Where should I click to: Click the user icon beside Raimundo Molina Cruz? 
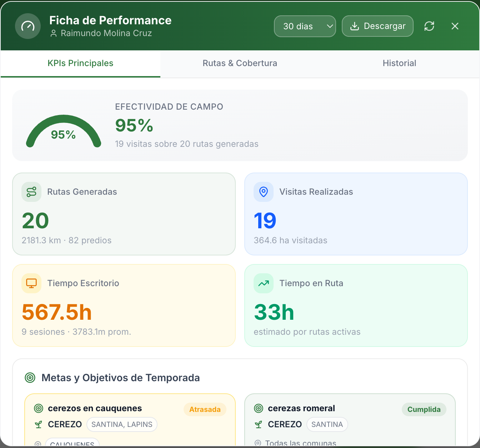[54, 34]
